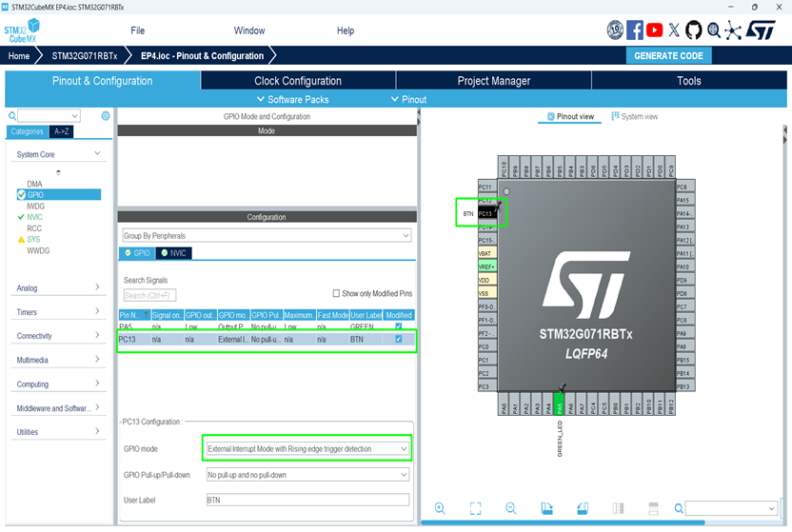Open the Window menu

[x=249, y=30]
